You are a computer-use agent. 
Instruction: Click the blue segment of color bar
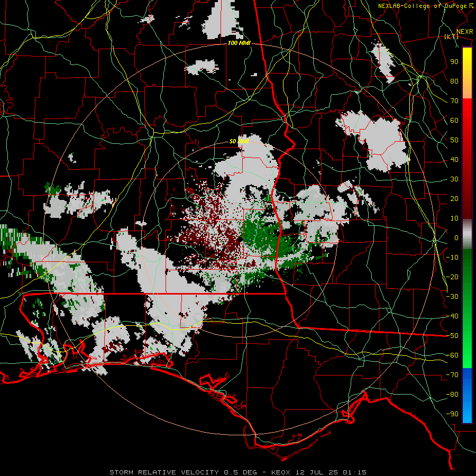[x=467, y=396]
